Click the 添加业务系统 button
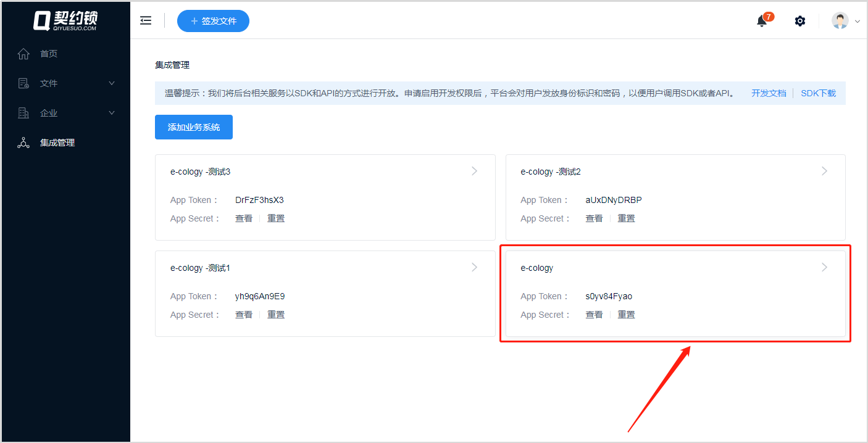Screen dimensions: 868x443 point(194,127)
